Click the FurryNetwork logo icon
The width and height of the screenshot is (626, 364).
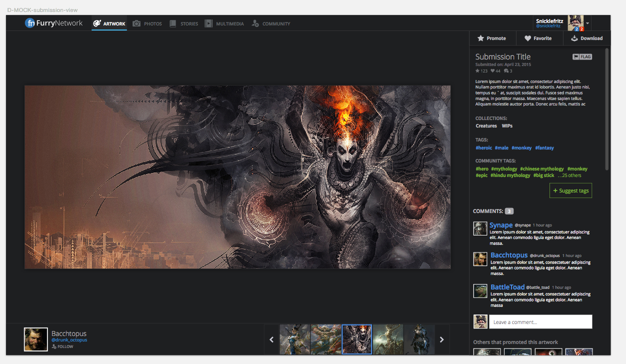tap(30, 23)
